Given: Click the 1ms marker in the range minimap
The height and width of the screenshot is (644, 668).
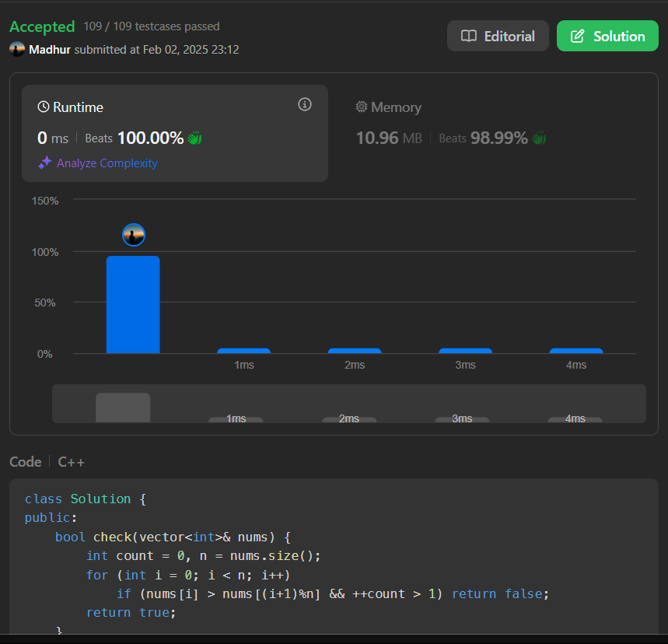Looking at the screenshot, I should click(236, 419).
